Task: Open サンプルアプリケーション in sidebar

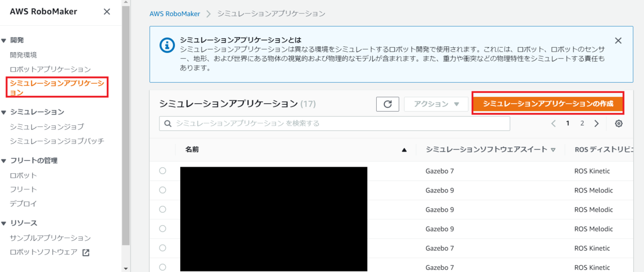Action: [x=50, y=238]
